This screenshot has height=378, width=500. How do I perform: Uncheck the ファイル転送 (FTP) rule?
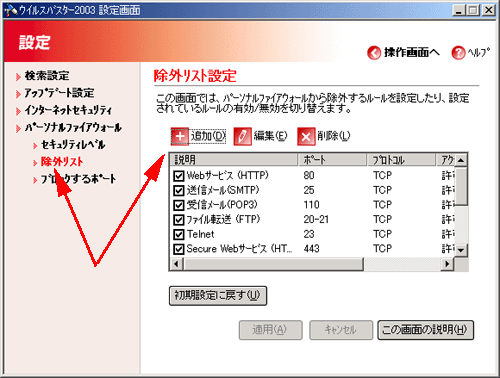tap(179, 220)
